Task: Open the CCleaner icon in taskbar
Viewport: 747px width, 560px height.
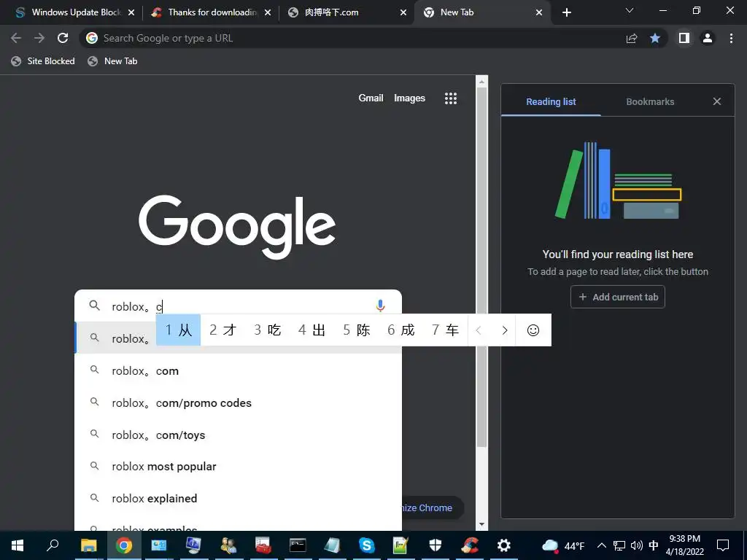Action: point(469,545)
